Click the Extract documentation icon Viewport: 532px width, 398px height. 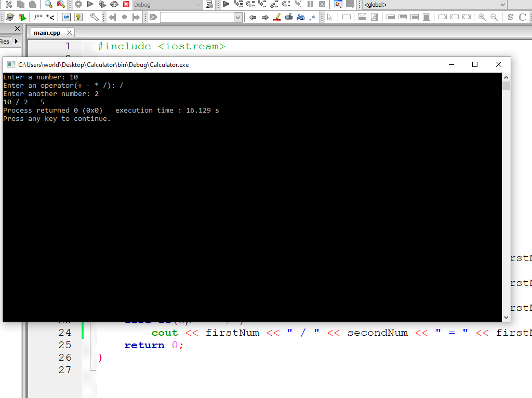22,17
